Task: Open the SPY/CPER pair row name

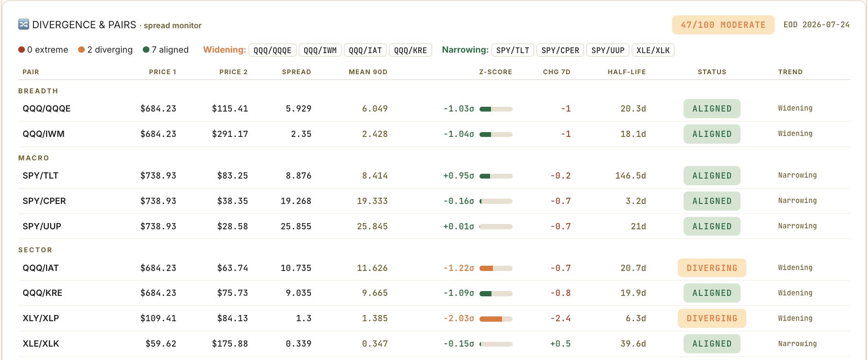Action: 44,201
